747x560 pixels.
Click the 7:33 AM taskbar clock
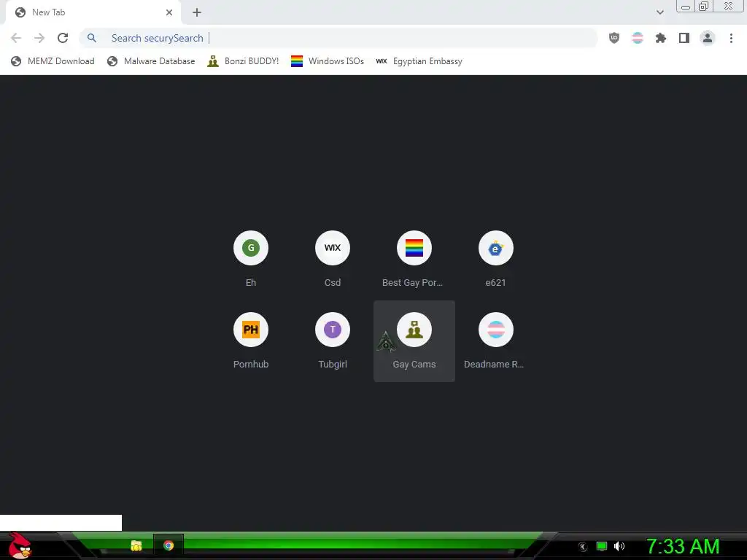683,546
